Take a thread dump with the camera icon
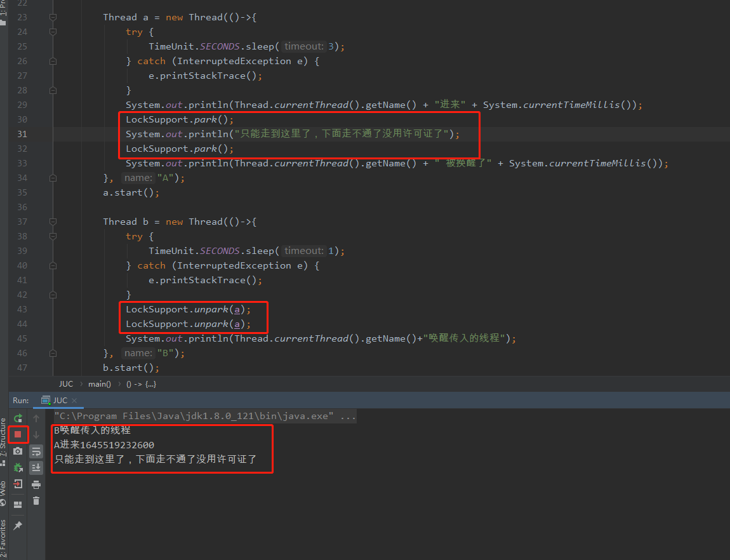 click(x=18, y=451)
